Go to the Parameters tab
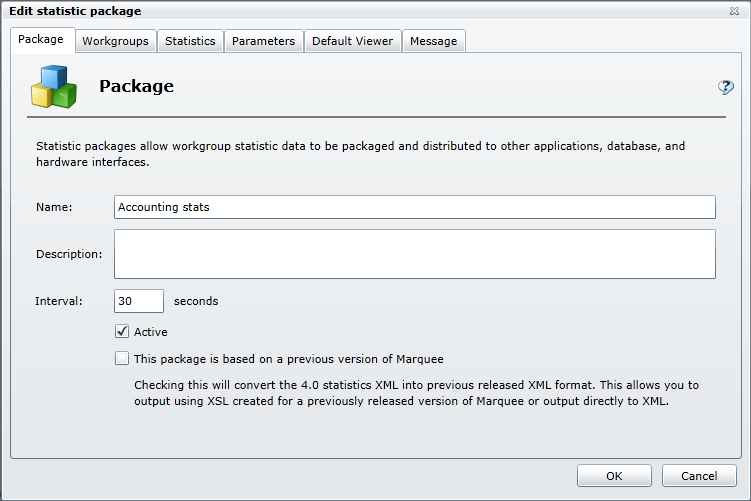751x501 pixels. [263, 41]
